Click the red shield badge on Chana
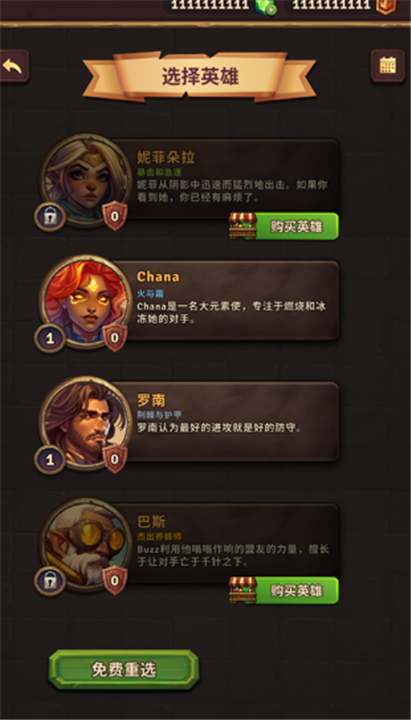 [x=115, y=338]
